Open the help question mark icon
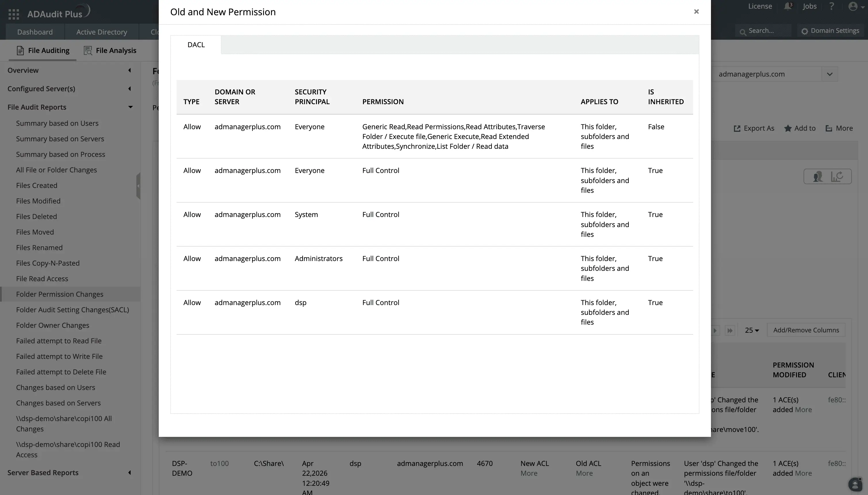868x495 pixels. pyautogui.click(x=831, y=6)
